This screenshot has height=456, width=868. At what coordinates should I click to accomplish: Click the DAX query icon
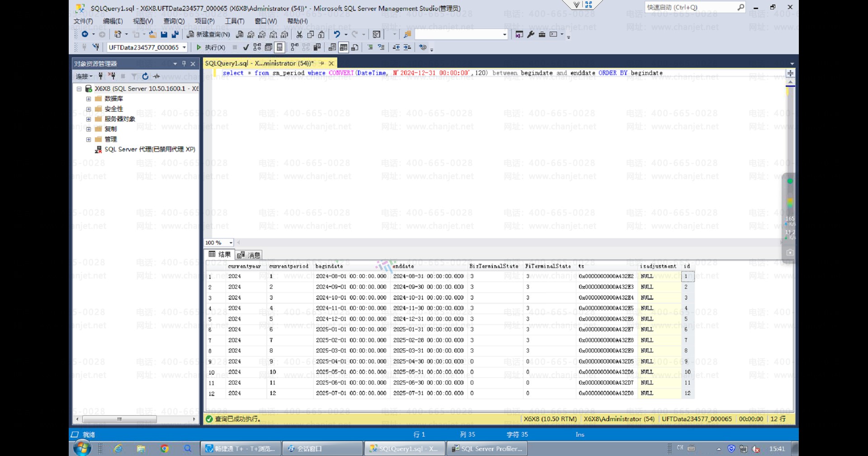coord(284,34)
